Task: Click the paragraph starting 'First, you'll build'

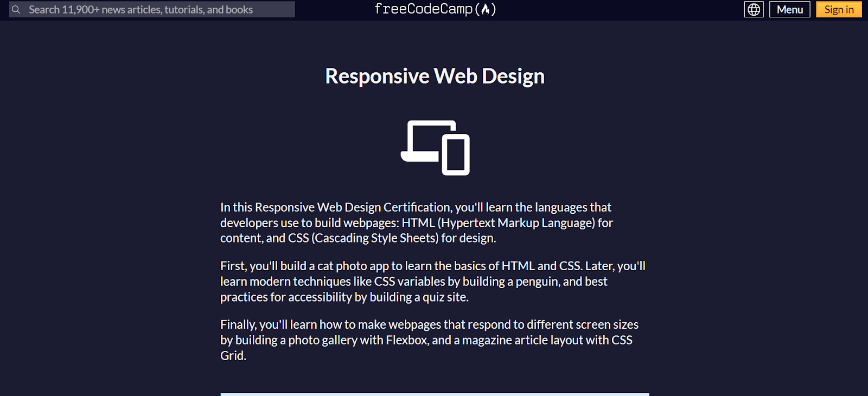Action: (432, 282)
